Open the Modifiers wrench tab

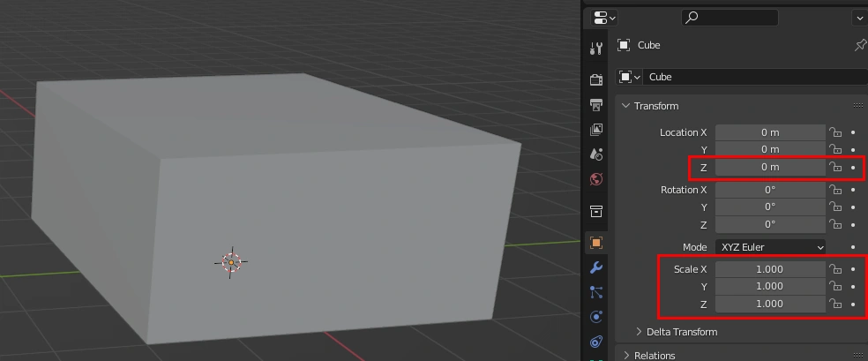596,267
